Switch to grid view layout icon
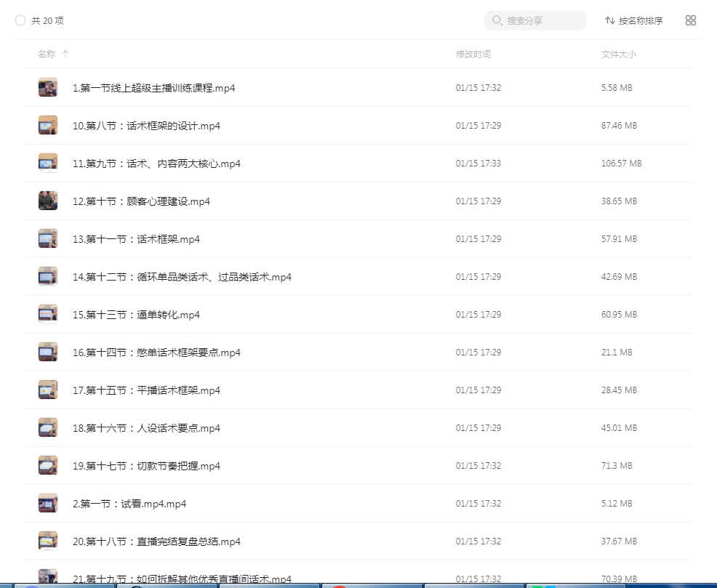 (x=690, y=20)
